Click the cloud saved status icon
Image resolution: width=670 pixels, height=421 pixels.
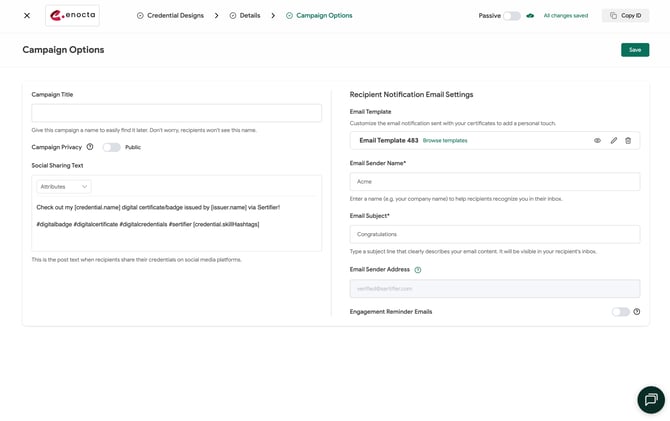(530, 15)
